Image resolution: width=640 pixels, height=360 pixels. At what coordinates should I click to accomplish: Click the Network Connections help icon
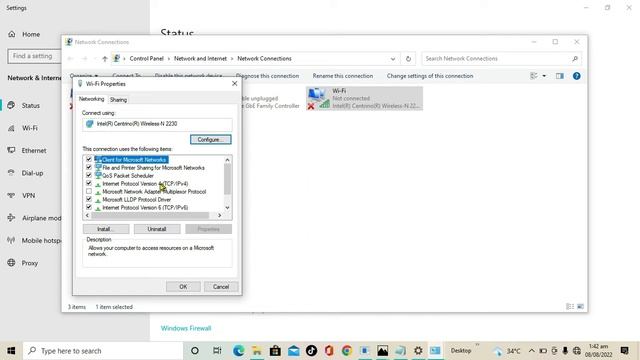tap(576, 76)
